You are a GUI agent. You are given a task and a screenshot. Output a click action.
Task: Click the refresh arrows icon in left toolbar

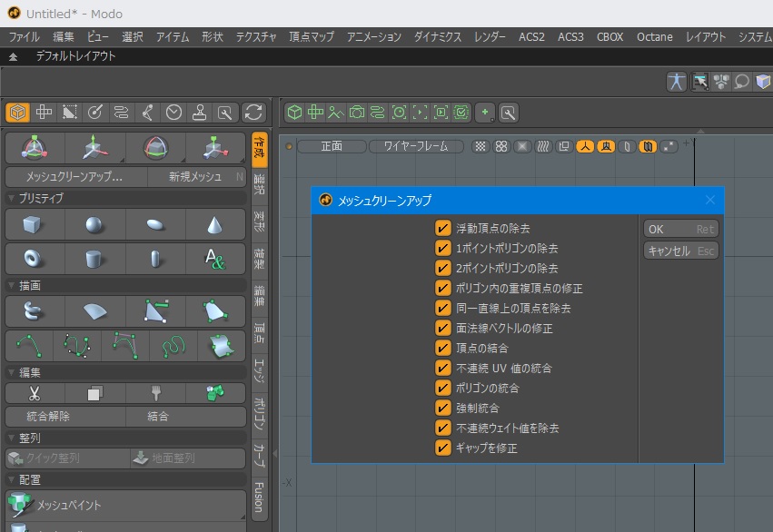(x=254, y=113)
